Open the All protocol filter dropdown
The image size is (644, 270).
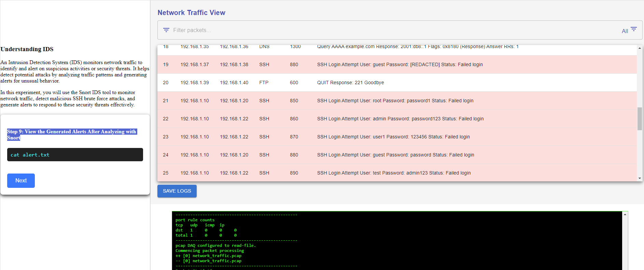coord(625,31)
